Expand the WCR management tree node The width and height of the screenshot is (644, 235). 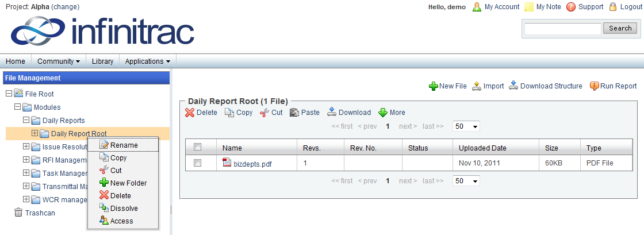26,199
